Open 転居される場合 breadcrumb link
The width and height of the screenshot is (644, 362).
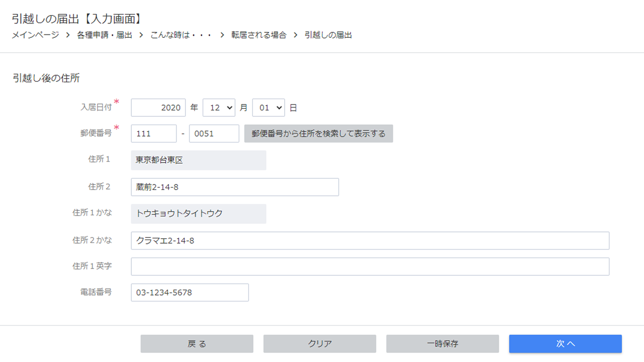258,35
